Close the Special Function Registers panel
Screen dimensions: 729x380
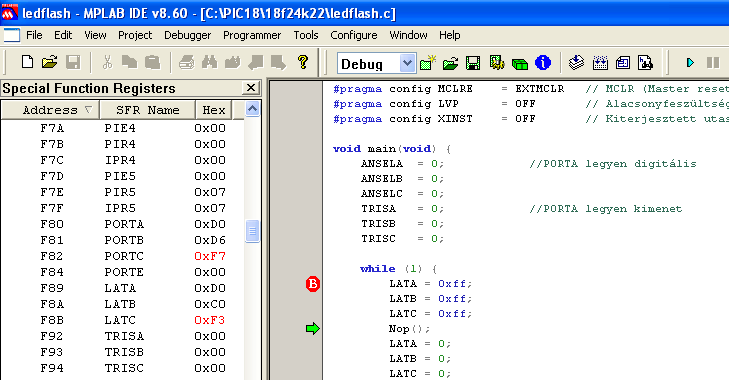click(251, 87)
